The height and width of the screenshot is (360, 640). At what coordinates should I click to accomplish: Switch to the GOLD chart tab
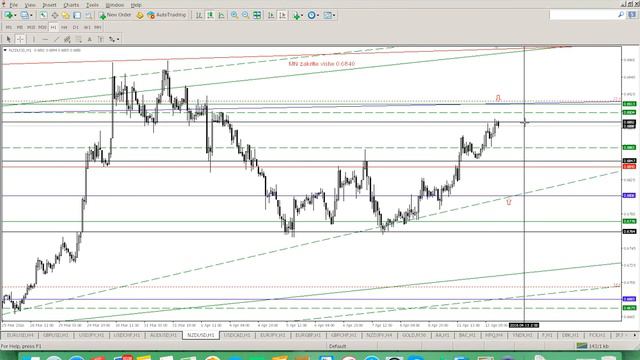(414, 335)
